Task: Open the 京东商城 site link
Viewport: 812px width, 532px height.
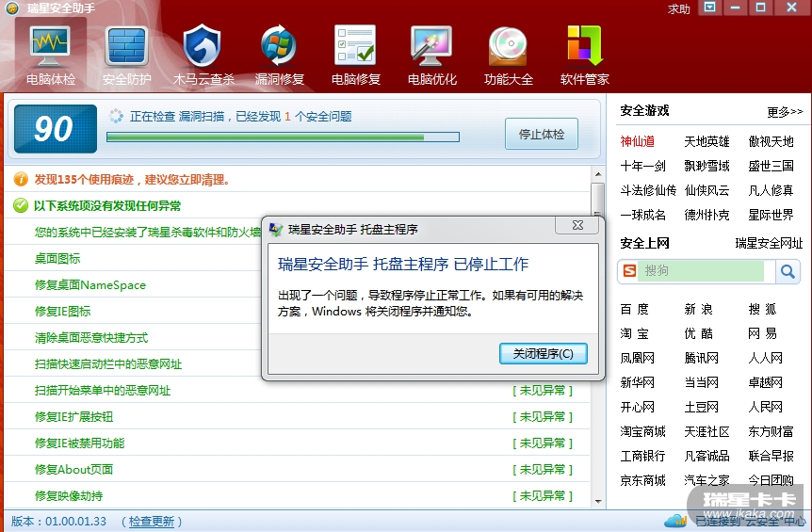Action: tap(642, 480)
